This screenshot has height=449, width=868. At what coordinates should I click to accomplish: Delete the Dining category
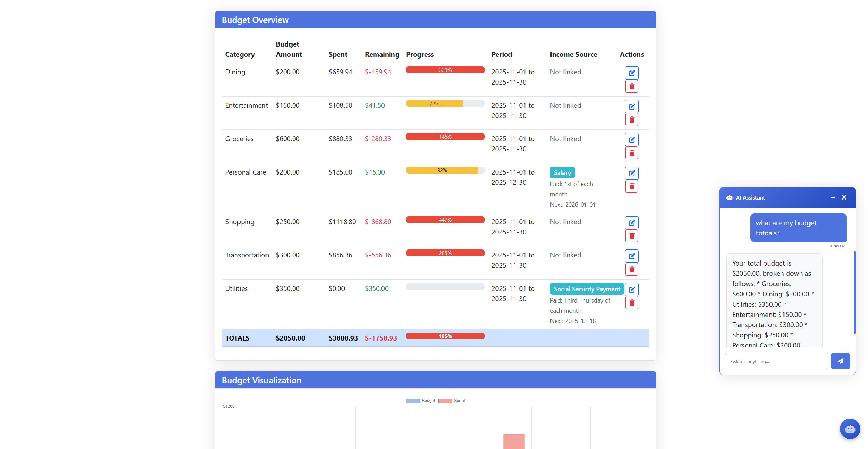pyautogui.click(x=632, y=86)
